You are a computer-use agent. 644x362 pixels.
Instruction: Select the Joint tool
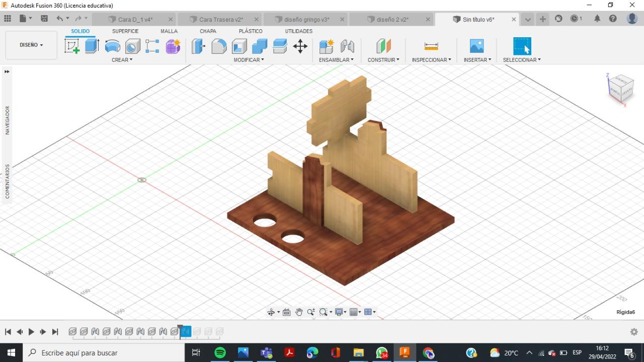click(347, 46)
